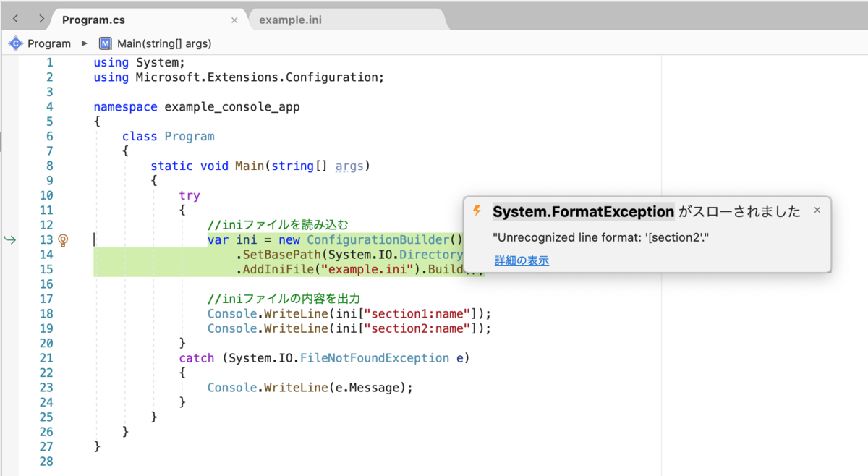Click the catch keyword on line 21

click(197, 358)
